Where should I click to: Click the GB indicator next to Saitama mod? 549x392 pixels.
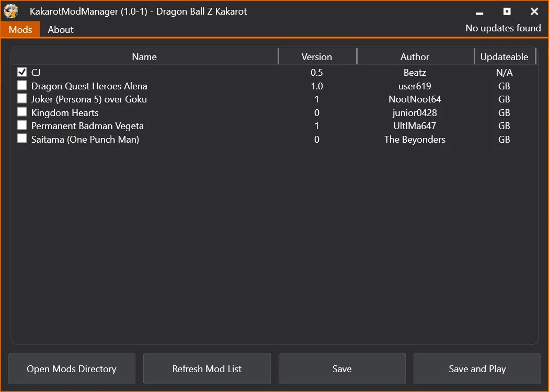[504, 139]
